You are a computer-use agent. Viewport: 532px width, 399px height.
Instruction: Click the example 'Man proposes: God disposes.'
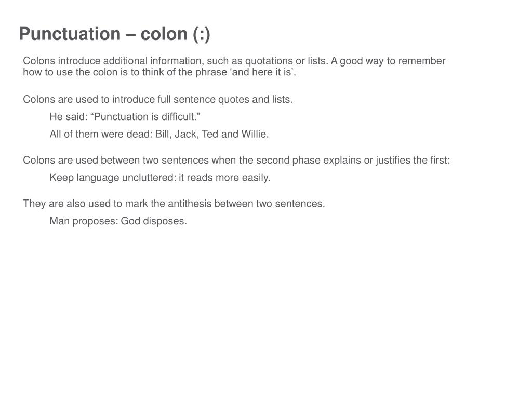pyautogui.click(x=118, y=221)
